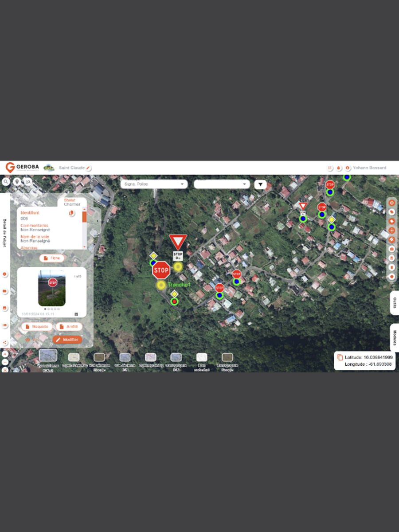The height and width of the screenshot is (532, 399).
Task: Click the search magnifier icon on map
Action: point(6,182)
